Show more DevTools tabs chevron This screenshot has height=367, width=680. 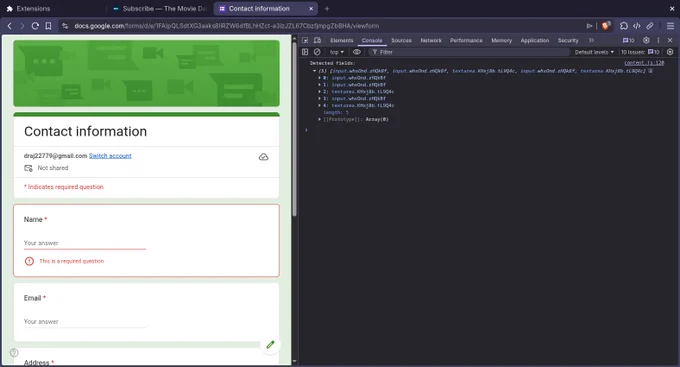click(x=591, y=40)
